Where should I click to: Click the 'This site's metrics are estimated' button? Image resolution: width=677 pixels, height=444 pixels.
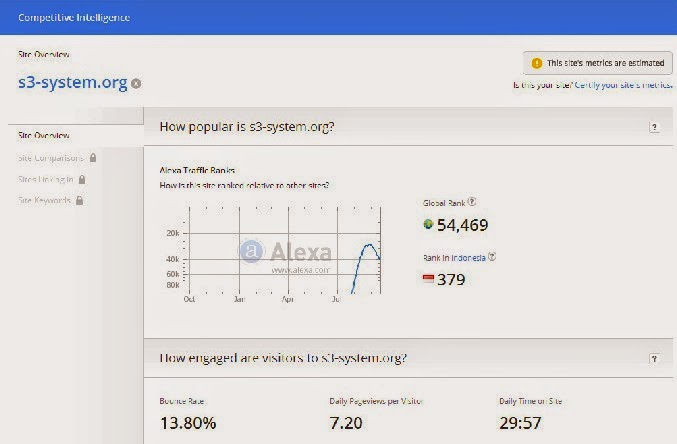coord(597,63)
